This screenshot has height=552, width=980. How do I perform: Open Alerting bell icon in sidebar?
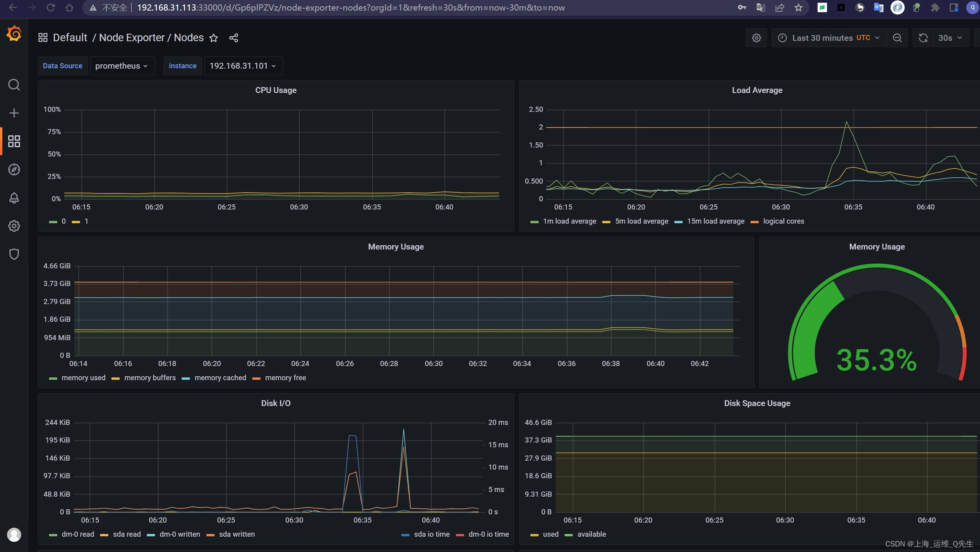click(14, 198)
